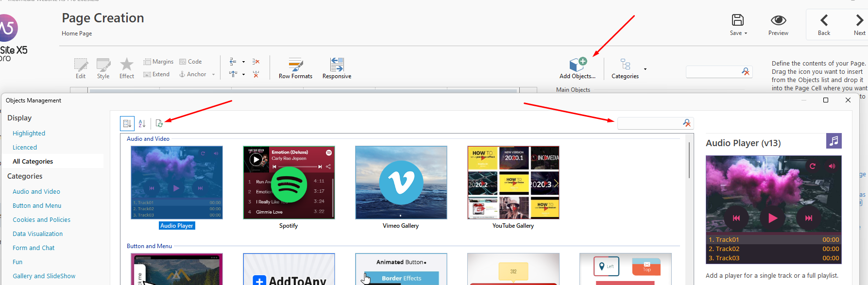
Task: Select All Categories
Action: click(33, 161)
